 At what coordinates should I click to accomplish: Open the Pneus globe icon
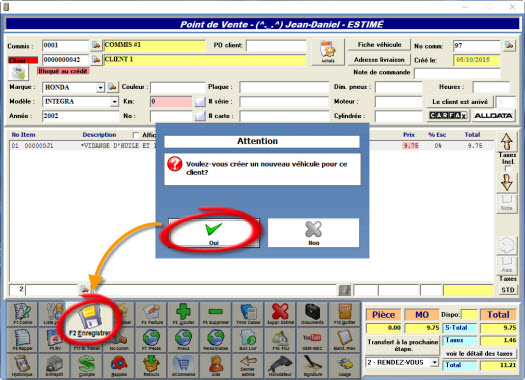coord(183,340)
